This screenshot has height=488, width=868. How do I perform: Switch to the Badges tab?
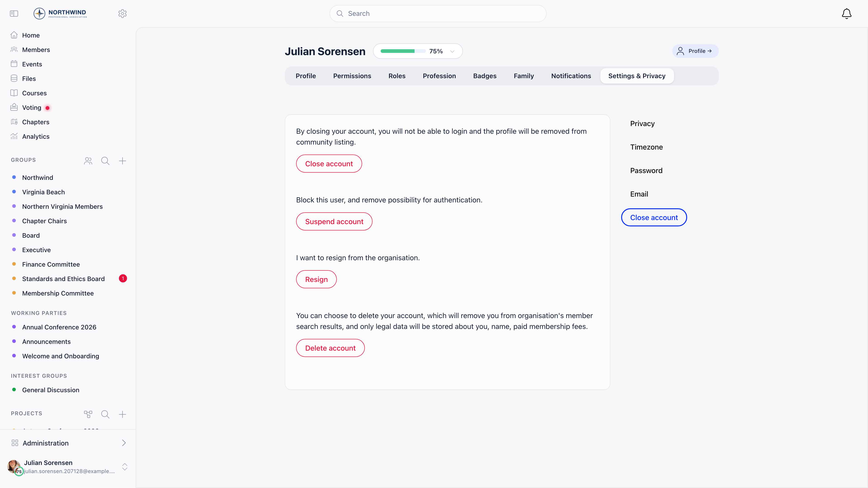485,76
